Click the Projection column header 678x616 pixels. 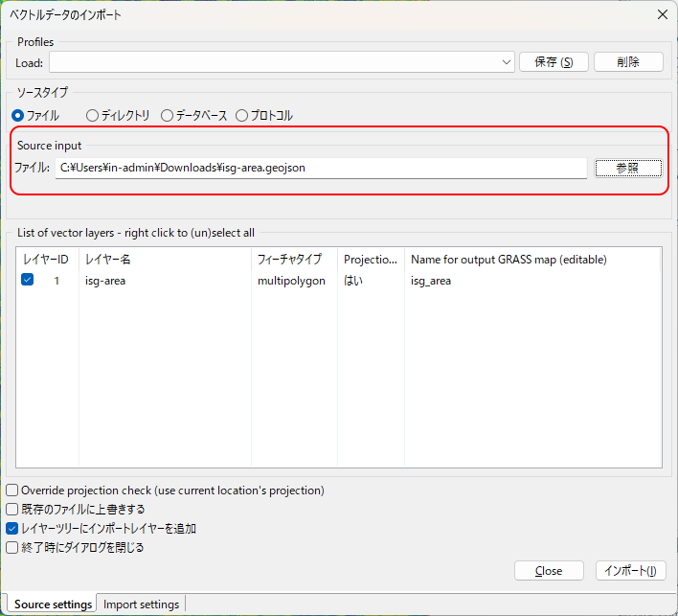point(371,259)
